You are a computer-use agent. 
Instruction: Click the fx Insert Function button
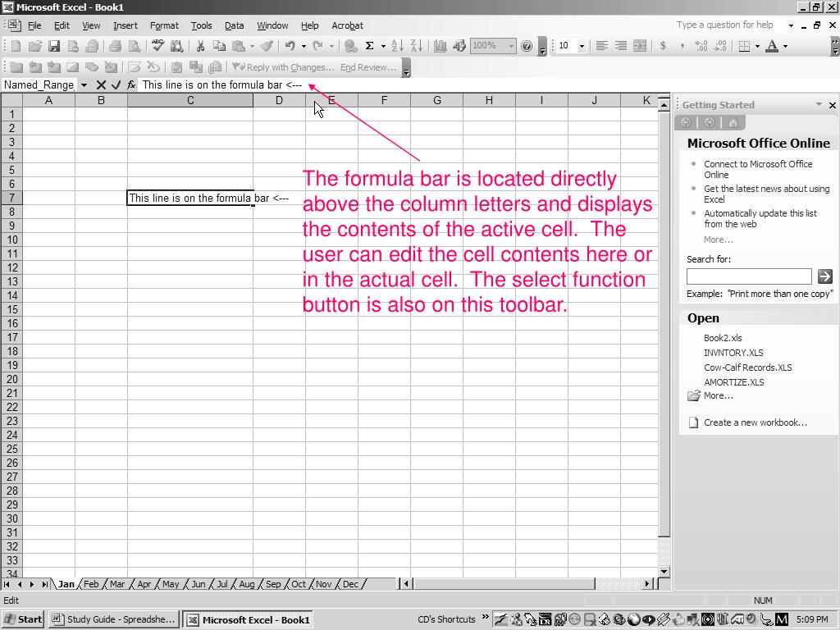(131, 84)
